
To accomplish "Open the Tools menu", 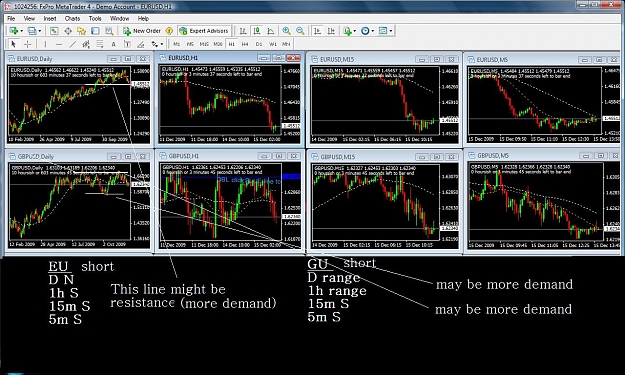I will click(x=95, y=18).
